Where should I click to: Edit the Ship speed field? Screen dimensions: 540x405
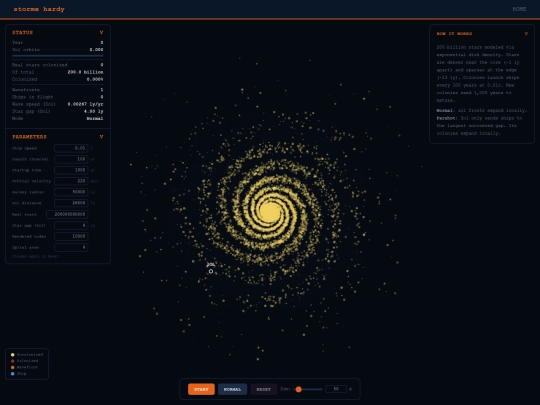71,148
